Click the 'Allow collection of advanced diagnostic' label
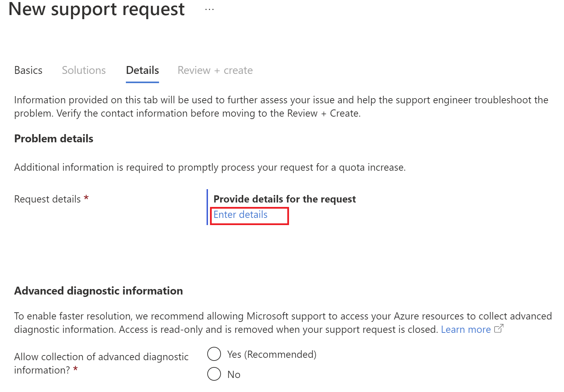Screen dimensions: 564x392 click(x=101, y=357)
